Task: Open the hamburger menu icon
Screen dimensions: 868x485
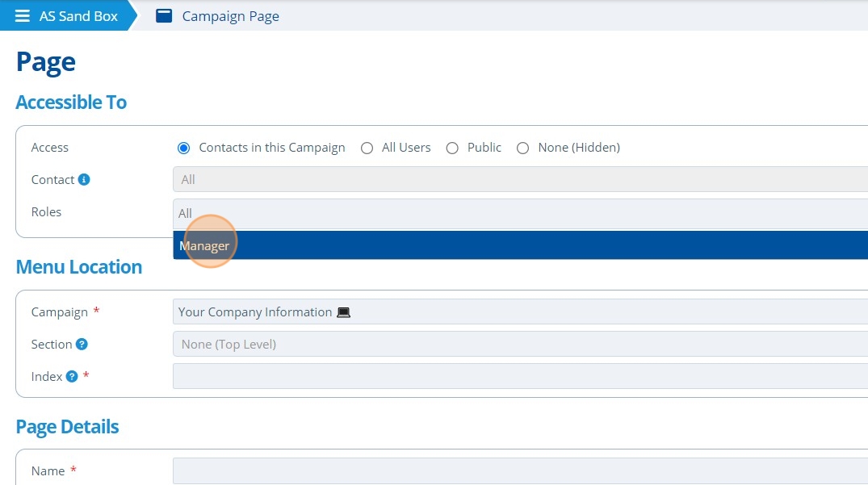Action: [x=22, y=16]
